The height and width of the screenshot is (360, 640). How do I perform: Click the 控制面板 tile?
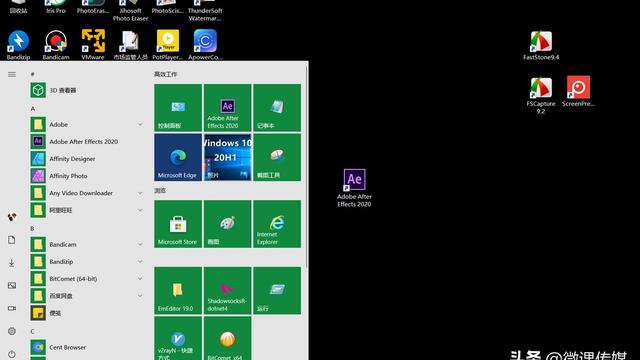[x=178, y=108]
